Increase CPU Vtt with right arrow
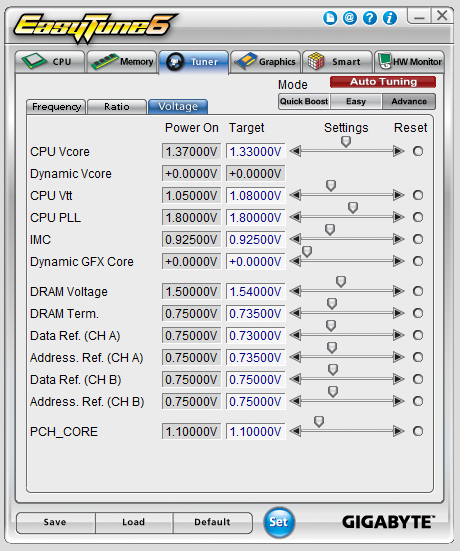 (399, 195)
